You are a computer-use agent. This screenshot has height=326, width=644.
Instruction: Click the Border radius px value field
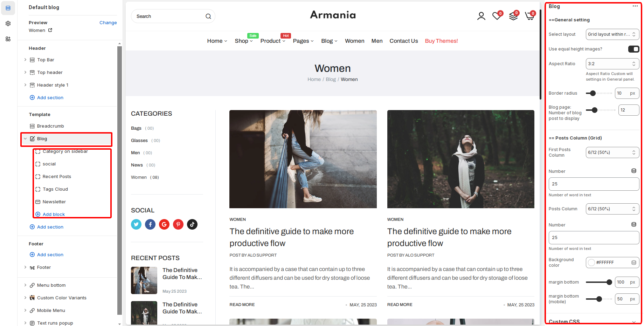pyautogui.click(x=627, y=93)
